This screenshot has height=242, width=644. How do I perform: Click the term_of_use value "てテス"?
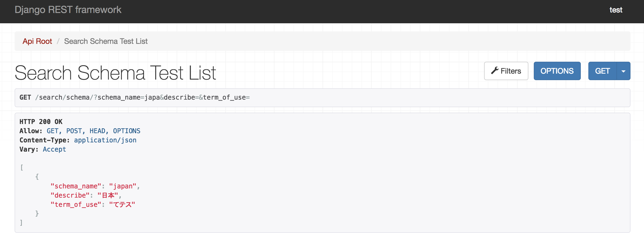[122, 205]
